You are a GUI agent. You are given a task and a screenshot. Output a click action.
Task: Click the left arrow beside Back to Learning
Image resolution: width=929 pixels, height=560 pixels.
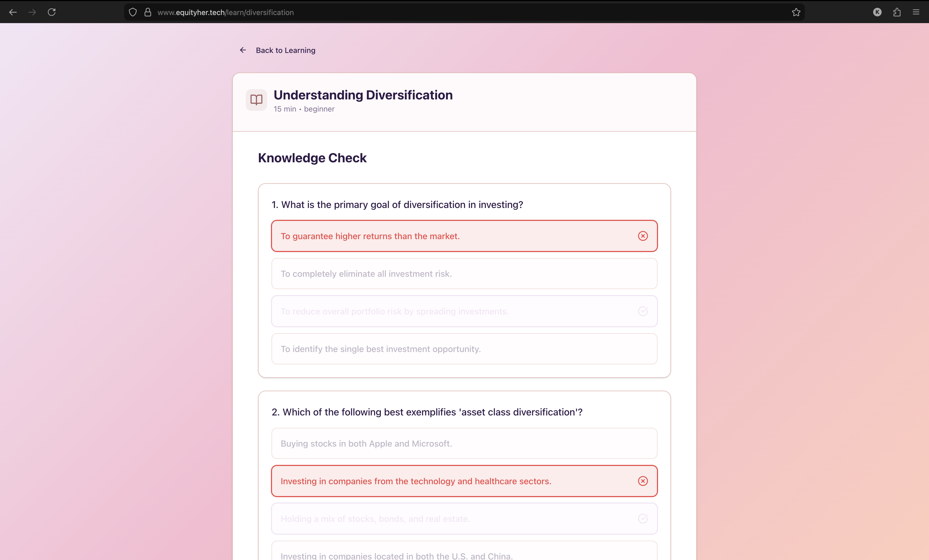(243, 50)
